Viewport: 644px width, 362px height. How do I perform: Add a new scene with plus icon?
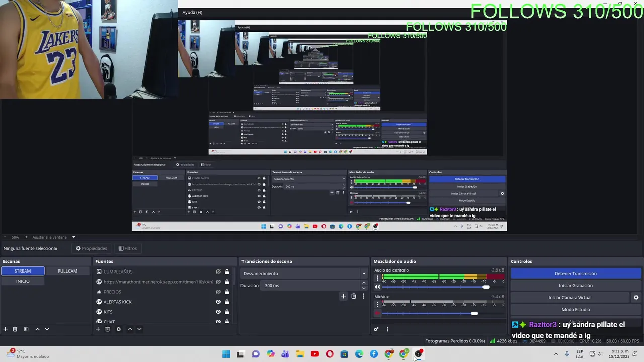(6, 329)
